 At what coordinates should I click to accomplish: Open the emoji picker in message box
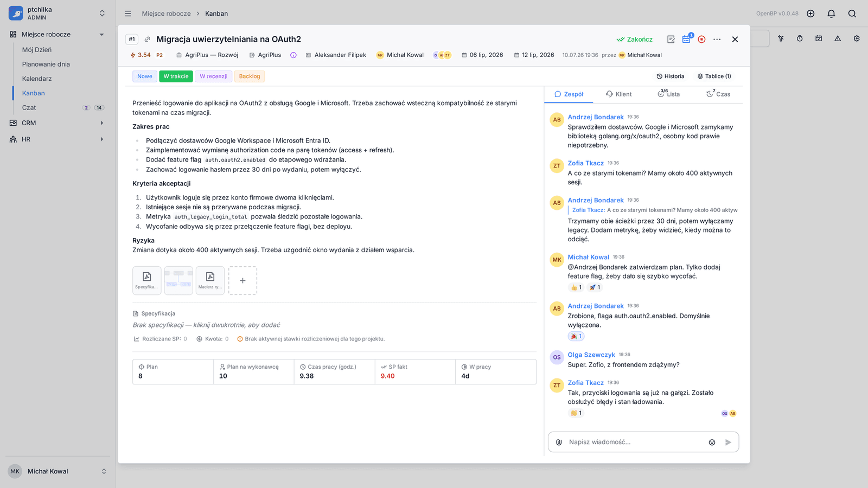(712, 442)
